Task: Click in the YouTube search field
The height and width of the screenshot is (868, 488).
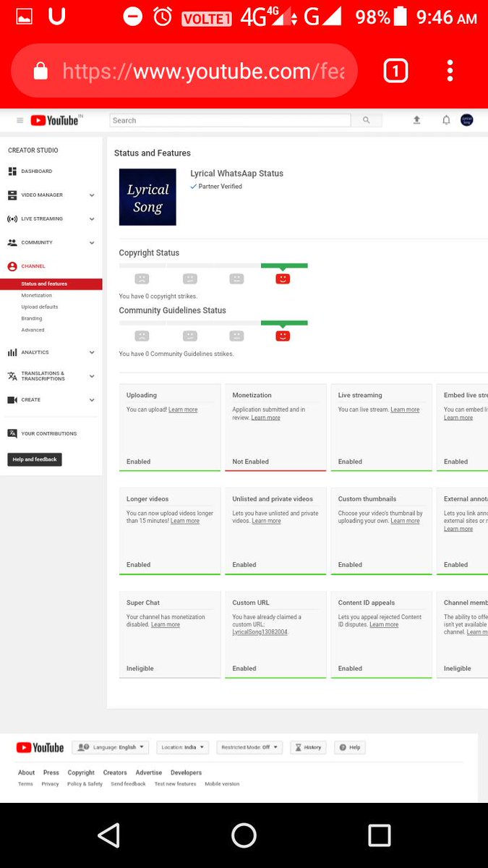Action: click(230, 120)
